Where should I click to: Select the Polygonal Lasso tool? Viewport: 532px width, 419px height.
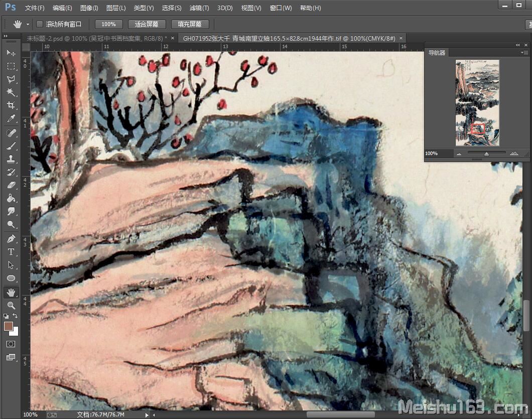pos(11,79)
